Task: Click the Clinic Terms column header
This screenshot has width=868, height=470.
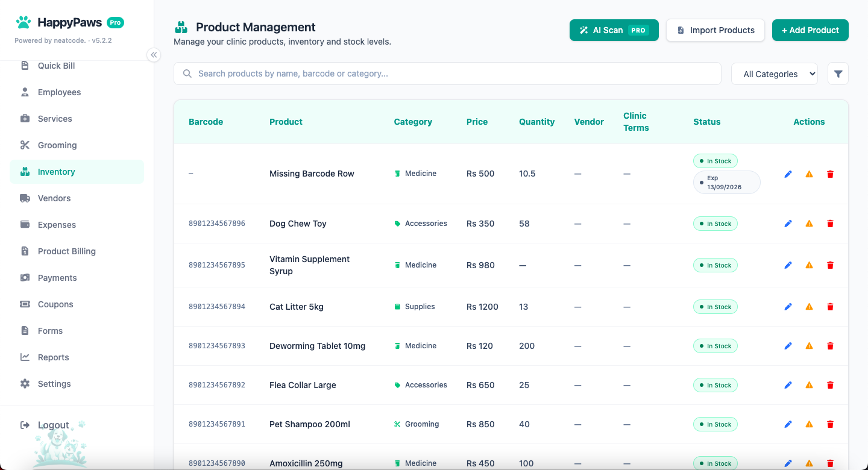Action: (636, 122)
